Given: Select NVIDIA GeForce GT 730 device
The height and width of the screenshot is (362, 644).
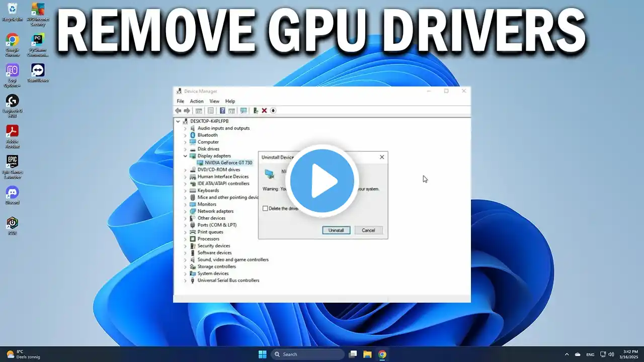Looking at the screenshot, I should pos(228,163).
